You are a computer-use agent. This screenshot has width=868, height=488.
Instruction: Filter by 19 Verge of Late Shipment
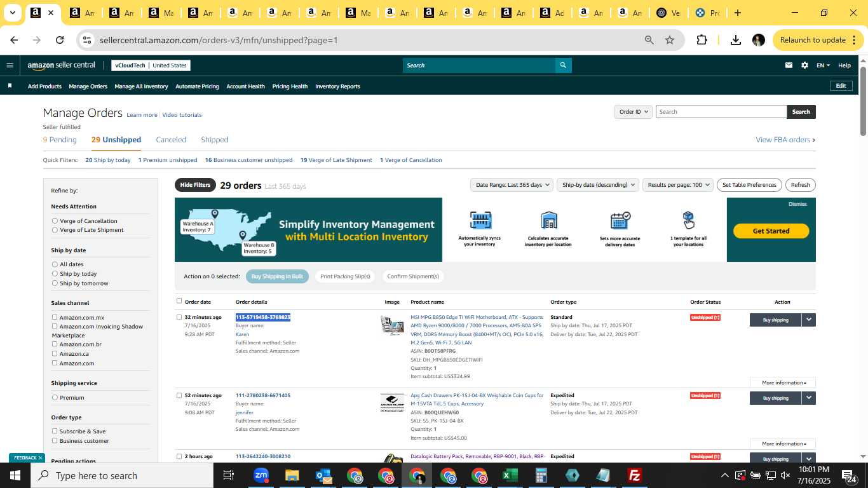tap(336, 160)
